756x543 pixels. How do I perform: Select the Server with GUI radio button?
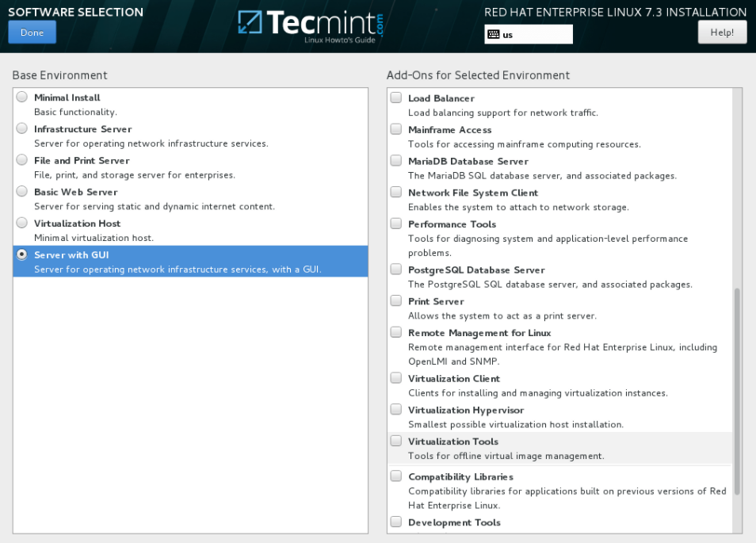tap(21, 254)
